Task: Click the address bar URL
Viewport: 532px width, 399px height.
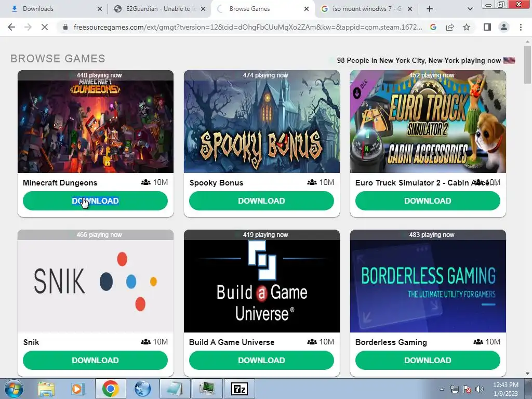Action: [x=248, y=27]
